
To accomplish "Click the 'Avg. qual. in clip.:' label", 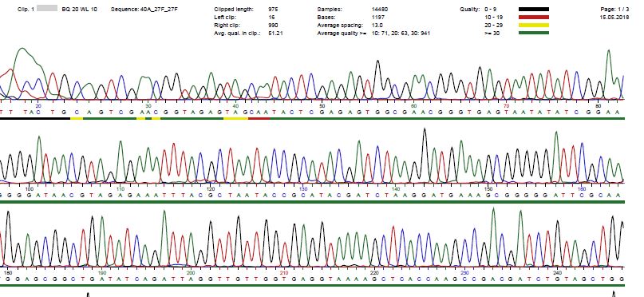I will (x=237, y=34).
